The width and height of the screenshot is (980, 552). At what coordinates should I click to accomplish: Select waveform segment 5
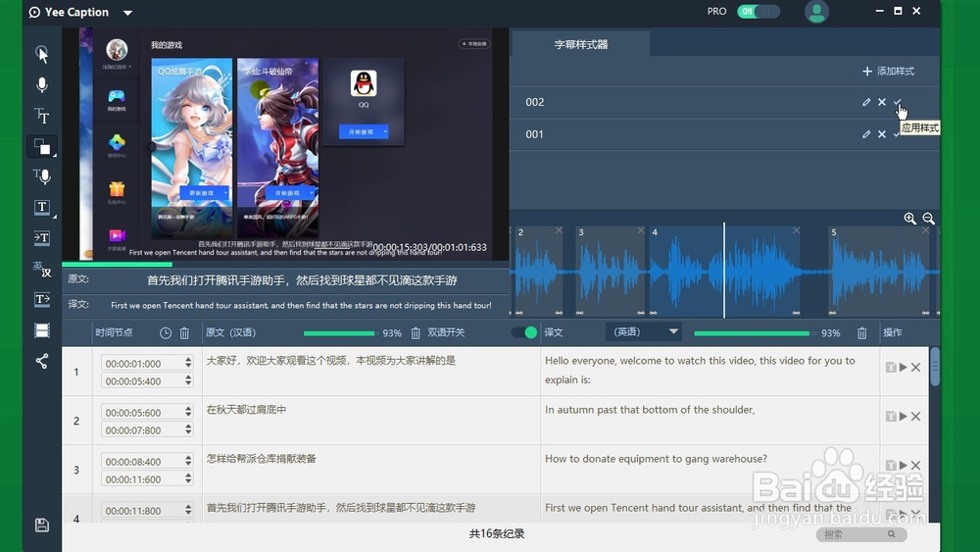click(879, 271)
